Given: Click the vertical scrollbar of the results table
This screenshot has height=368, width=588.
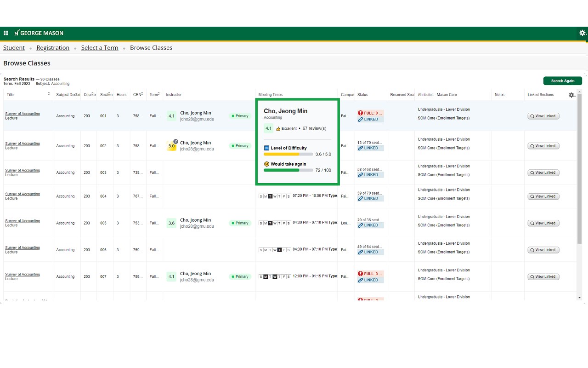Looking at the screenshot, I should pyautogui.click(x=579, y=168).
